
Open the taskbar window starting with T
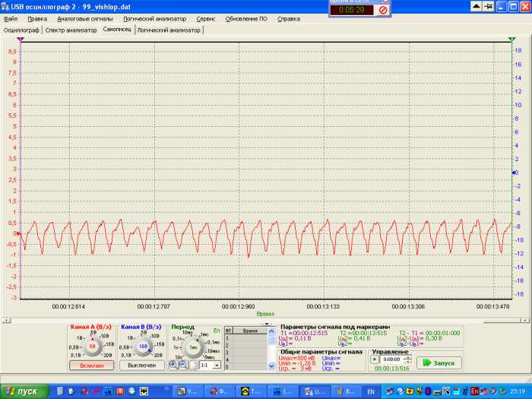[x=251, y=392]
